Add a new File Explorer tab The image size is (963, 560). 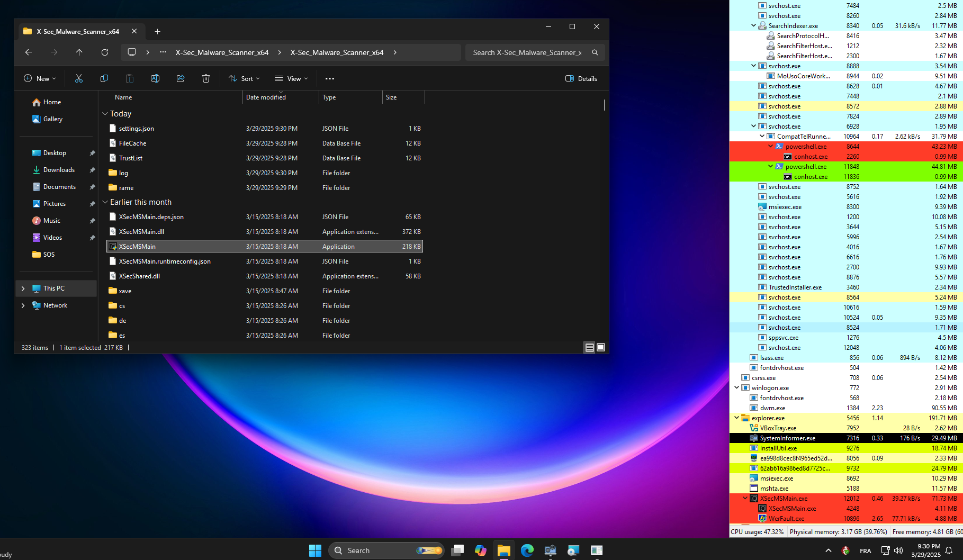pyautogui.click(x=157, y=32)
